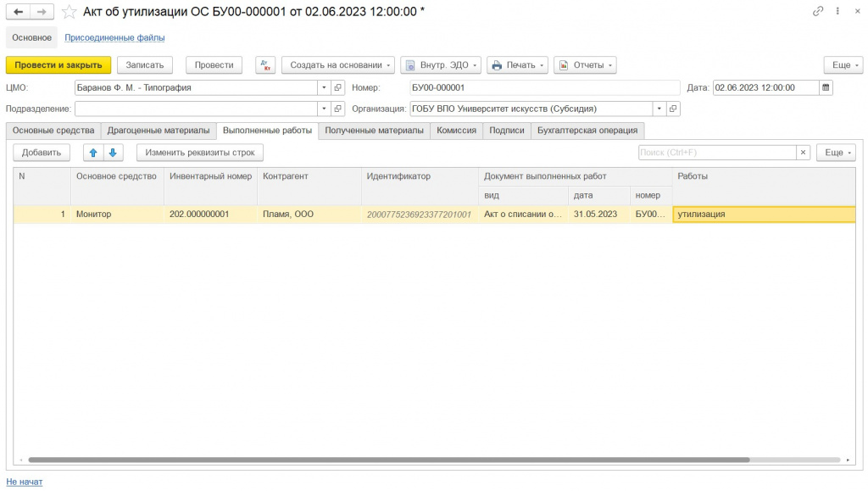The image size is (868, 491).
Task: Move the selected row up with blue arrow
Action: (93, 153)
